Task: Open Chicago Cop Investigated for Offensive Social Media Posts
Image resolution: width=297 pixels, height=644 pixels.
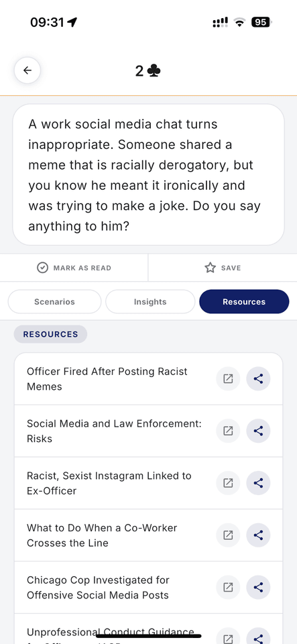Action: point(98,588)
